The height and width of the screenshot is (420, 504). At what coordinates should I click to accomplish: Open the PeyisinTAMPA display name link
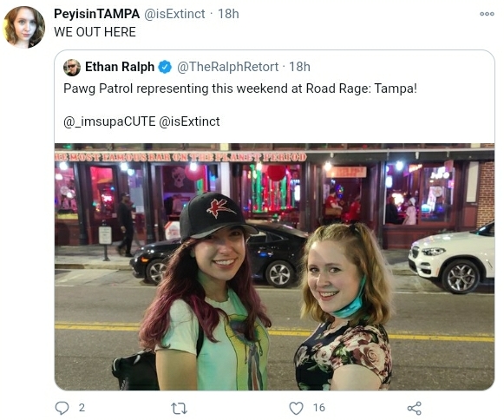pos(97,14)
